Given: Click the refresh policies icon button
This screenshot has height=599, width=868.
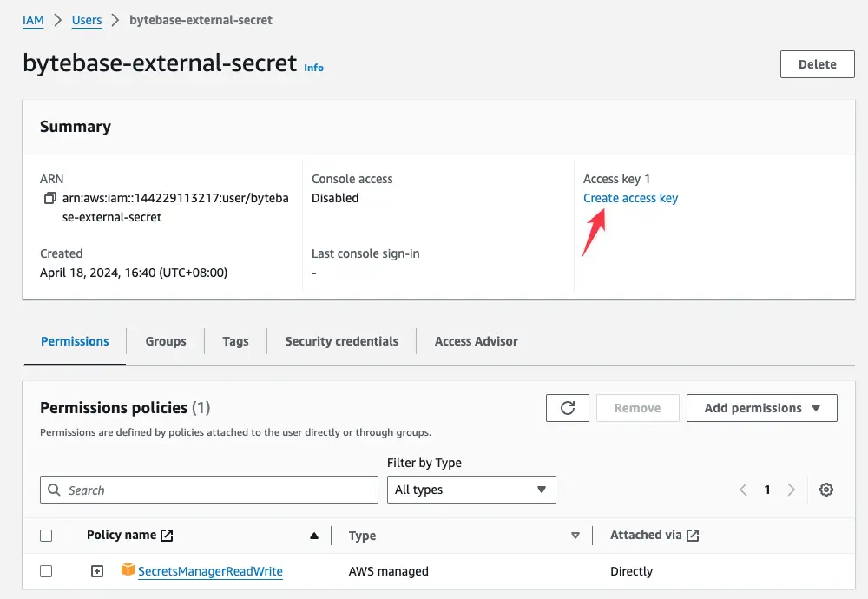Looking at the screenshot, I should pyautogui.click(x=568, y=408).
